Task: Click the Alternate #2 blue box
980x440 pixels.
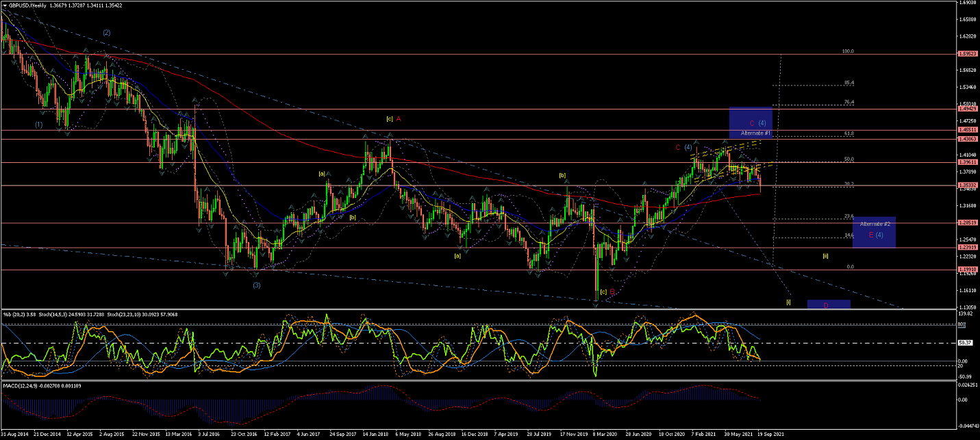Action: coord(875,233)
